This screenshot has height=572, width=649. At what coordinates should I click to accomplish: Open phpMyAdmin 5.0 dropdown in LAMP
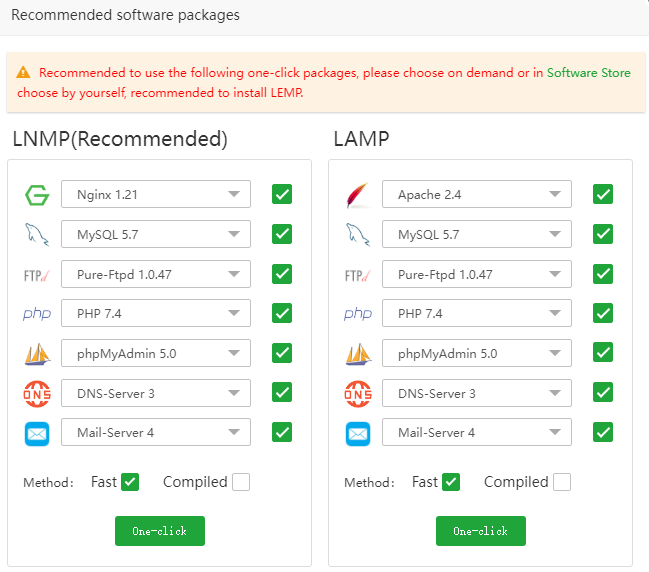[x=477, y=353]
